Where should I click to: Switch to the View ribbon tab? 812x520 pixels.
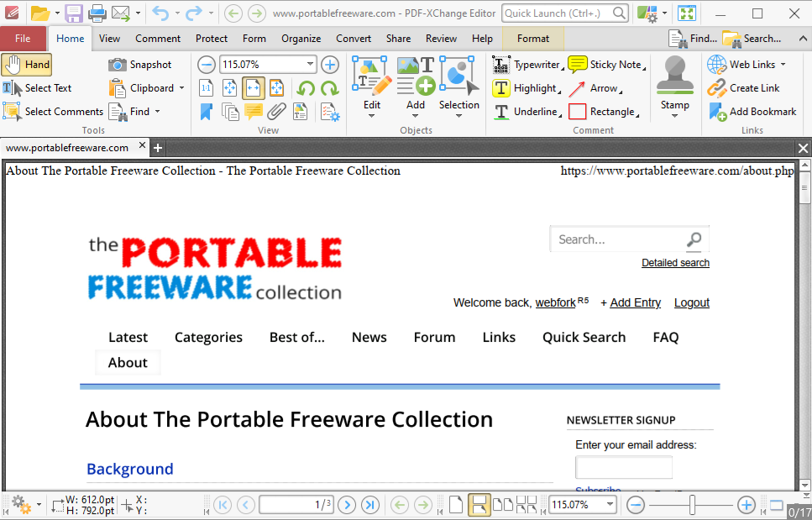[109, 39]
